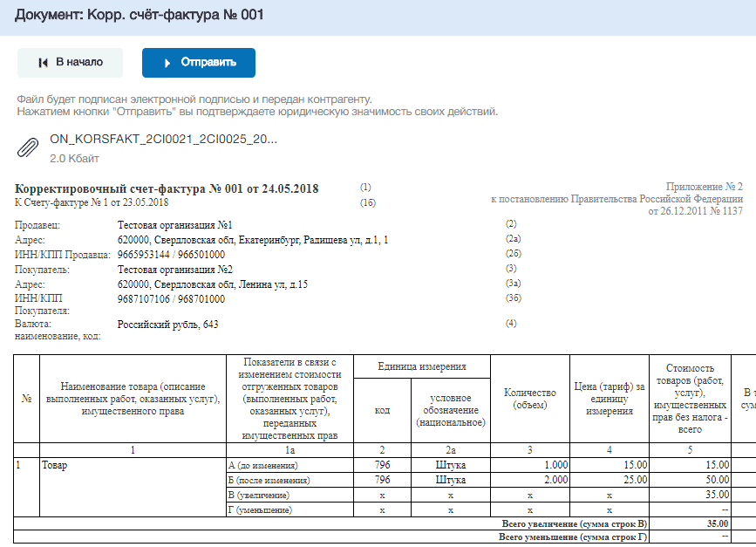
Task: Open attached file ON_KORSFAKT_2CI0021 link
Action: click(163, 140)
